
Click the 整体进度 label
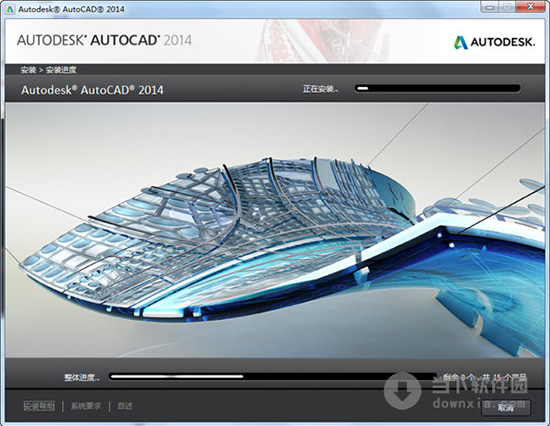pyautogui.click(x=82, y=378)
